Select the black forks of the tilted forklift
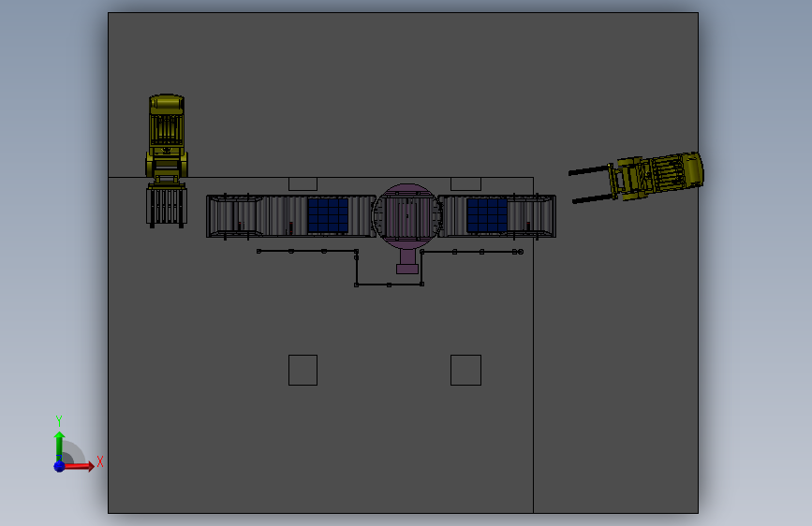The width and height of the screenshot is (812, 526). click(590, 184)
